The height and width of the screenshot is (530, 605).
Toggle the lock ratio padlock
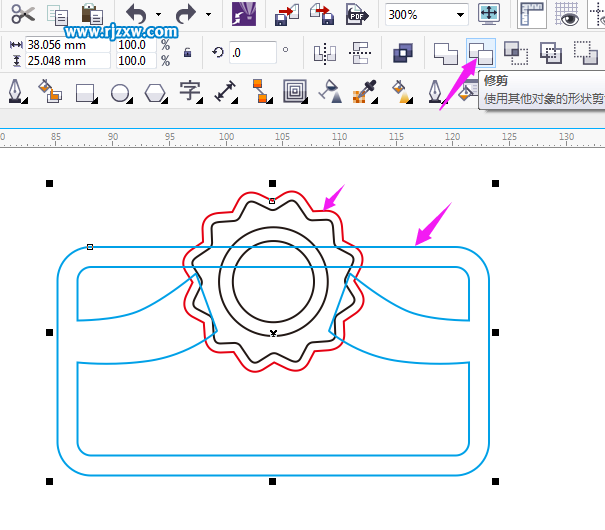point(188,52)
